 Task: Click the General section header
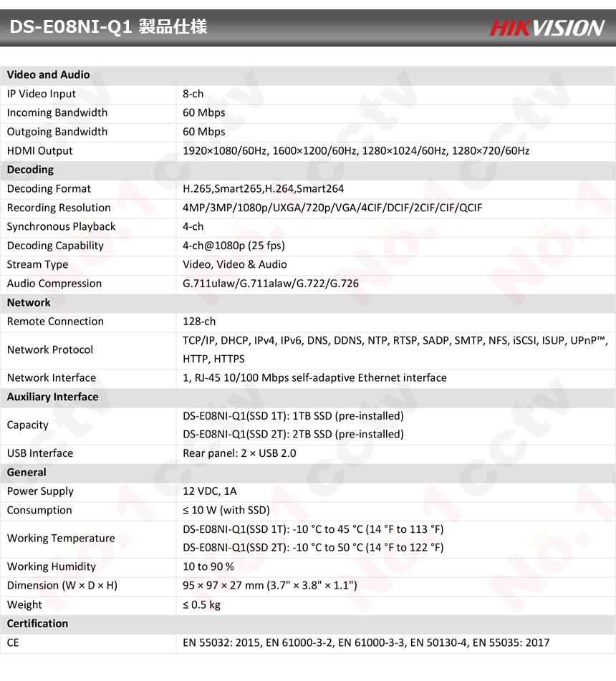(27, 473)
